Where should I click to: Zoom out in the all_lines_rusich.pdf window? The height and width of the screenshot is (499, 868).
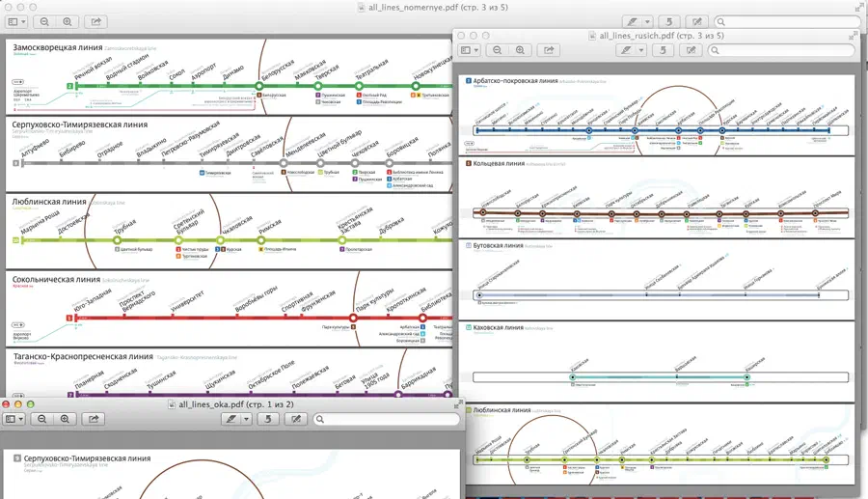pyautogui.click(x=497, y=50)
